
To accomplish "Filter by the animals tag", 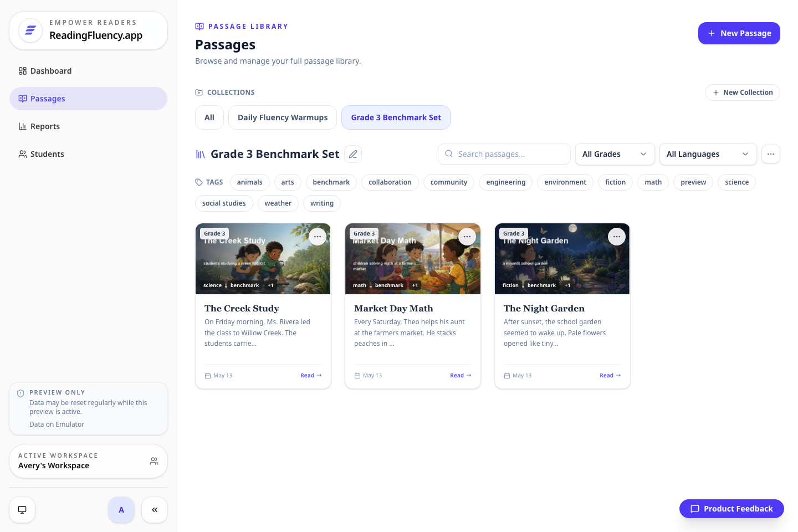I will tap(250, 182).
